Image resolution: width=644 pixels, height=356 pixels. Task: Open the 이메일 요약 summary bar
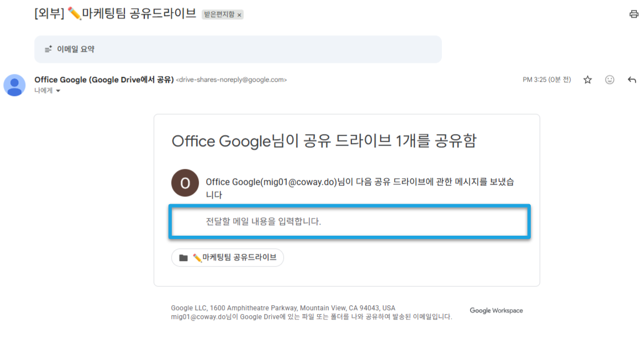coord(238,49)
